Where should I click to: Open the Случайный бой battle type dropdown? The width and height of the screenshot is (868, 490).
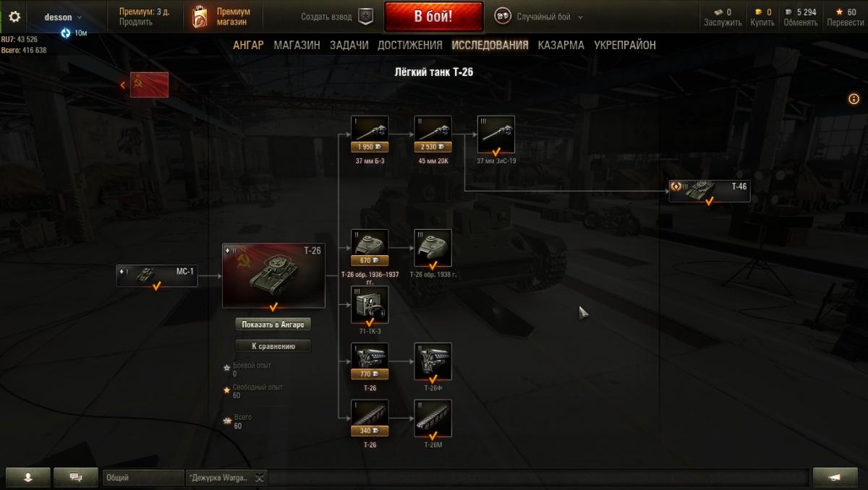pyautogui.click(x=539, y=17)
